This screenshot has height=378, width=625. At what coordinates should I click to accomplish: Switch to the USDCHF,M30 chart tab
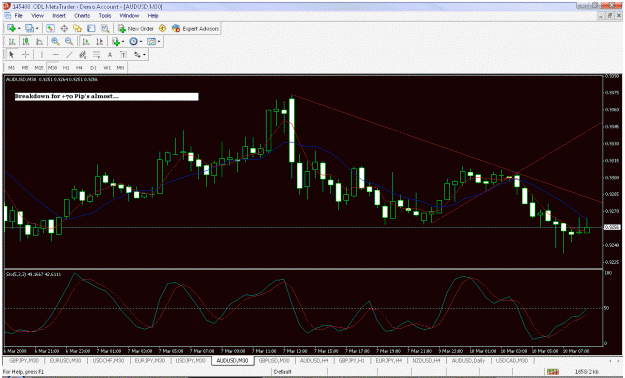(108, 360)
